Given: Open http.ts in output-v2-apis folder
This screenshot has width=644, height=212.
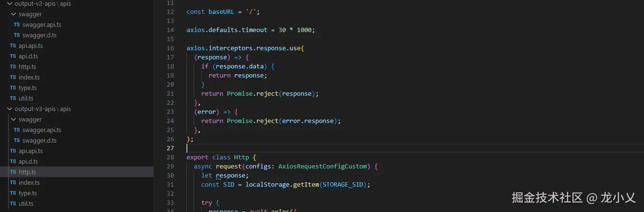Looking at the screenshot, I should (27, 67).
